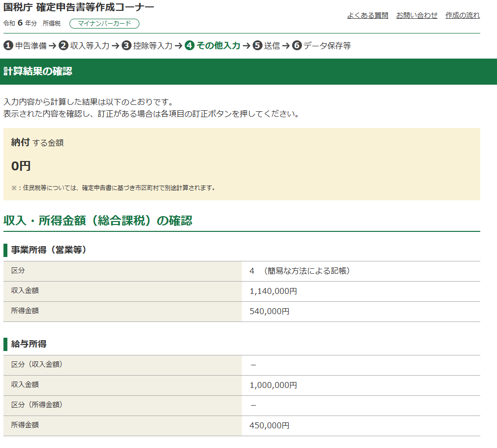Image resolution: width=497 pixels, height=448 pixels.
Task: Click step 3 控除等入力 number icon
Action: [x=127, y=46]
